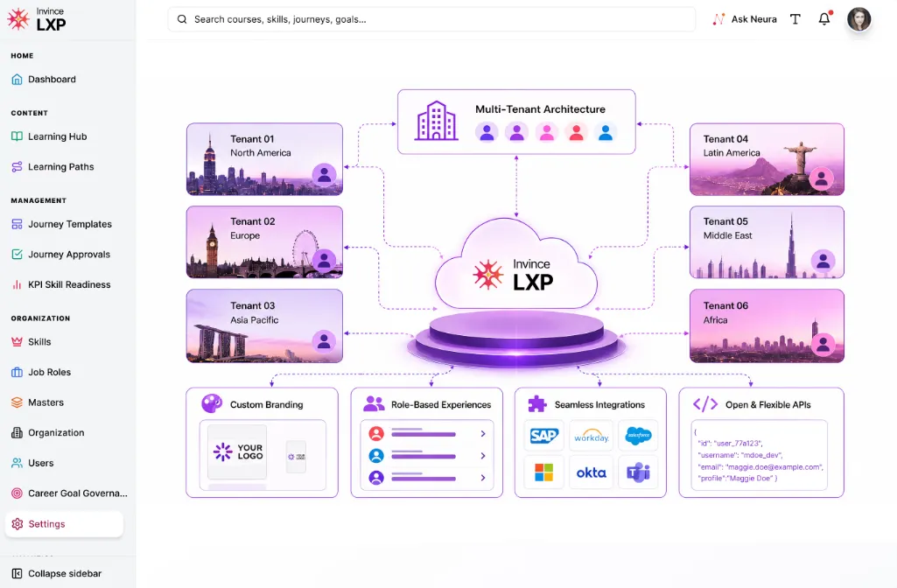Click the search magnifier icon
The width and height of the screenshot is (897, 588).
pos(182,19)
